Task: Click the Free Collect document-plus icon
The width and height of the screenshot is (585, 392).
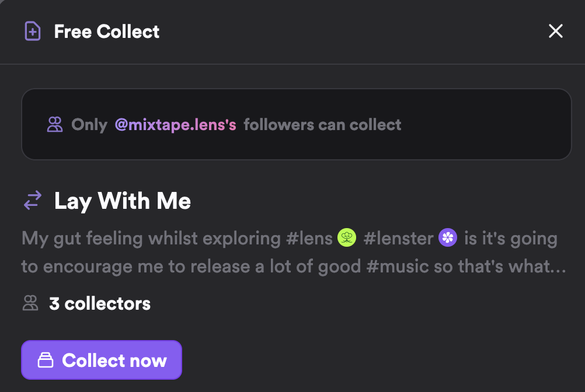Action: (33, 31)
